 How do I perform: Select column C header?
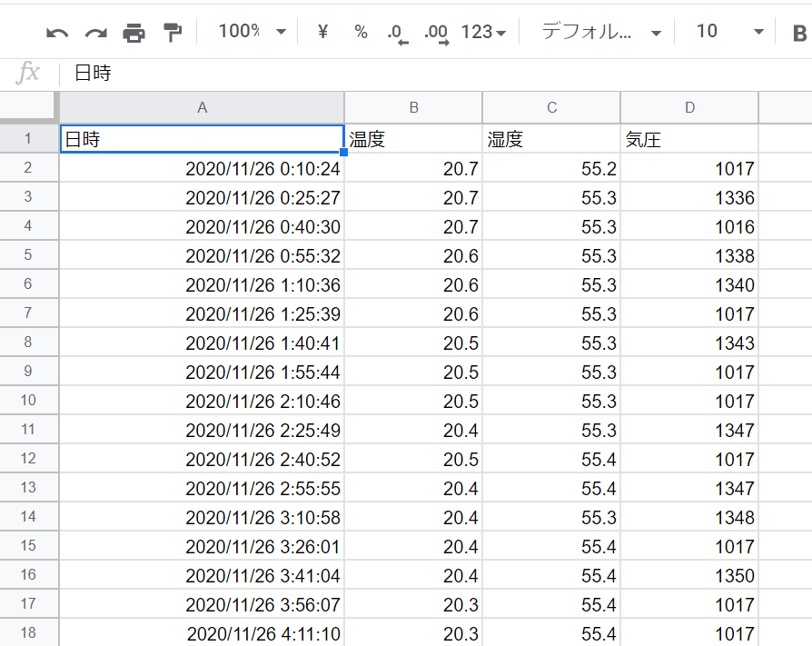[x=551, y=108]
